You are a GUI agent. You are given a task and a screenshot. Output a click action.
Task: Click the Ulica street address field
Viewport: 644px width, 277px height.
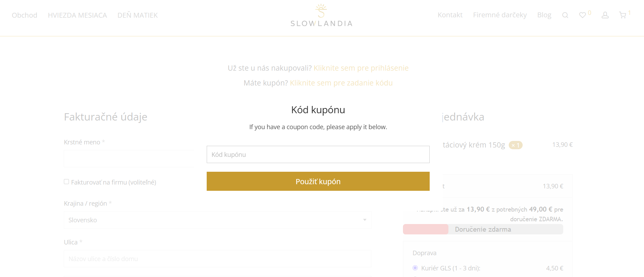pos(217,259)
